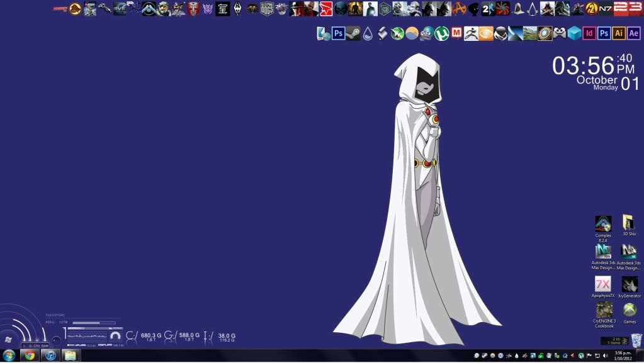Open the N7 Mass Effect icon
The height and width of the screenshot is (363, 644).
pos(606,9)
